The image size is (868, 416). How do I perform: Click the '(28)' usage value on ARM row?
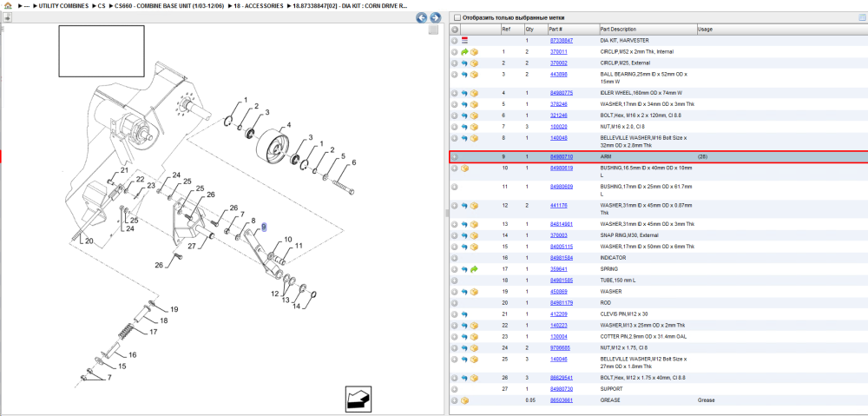[702, 157]
